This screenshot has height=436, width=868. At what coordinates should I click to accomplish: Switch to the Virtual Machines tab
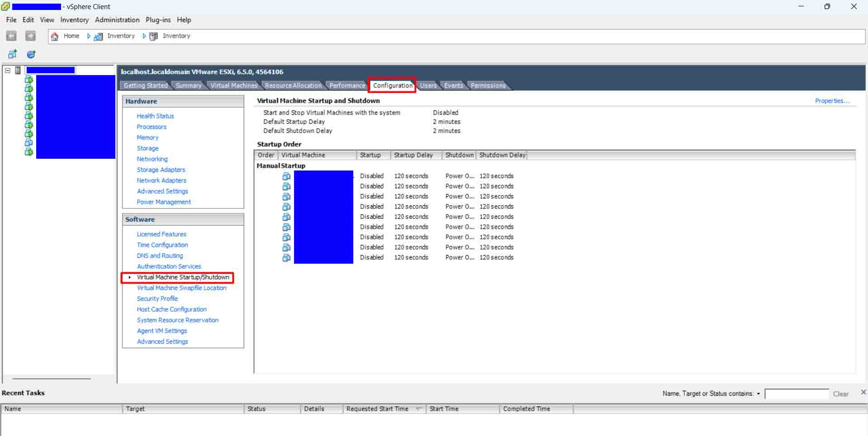(233, 85)
